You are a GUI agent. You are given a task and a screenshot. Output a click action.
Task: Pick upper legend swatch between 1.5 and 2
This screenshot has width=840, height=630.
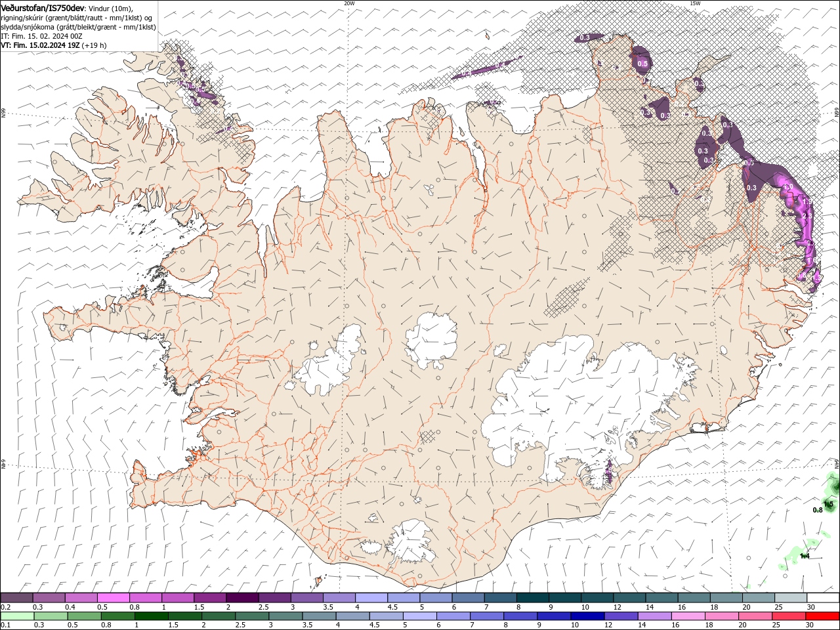210,598
